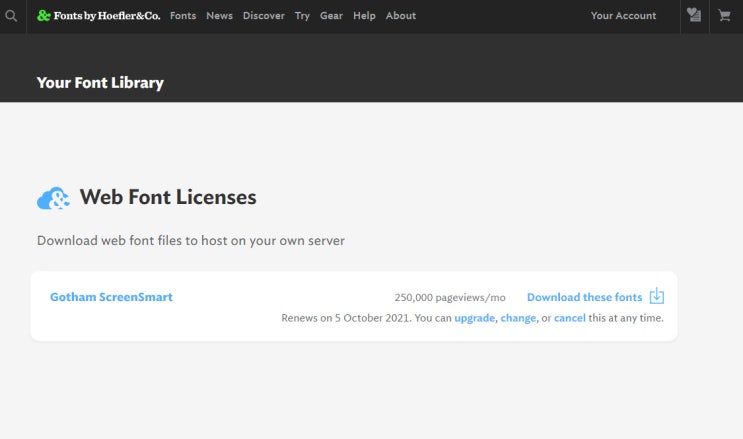Open the Discover menu item
Viewport: 743px width, 439px height.
pyautogui.click(x=264, y=16)
